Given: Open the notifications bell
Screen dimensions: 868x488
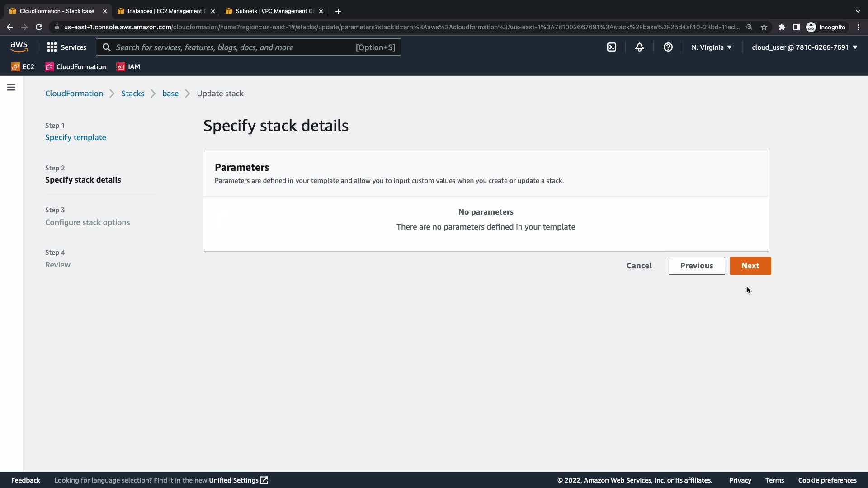Looking at the screenshot, I should click(639, 47).
